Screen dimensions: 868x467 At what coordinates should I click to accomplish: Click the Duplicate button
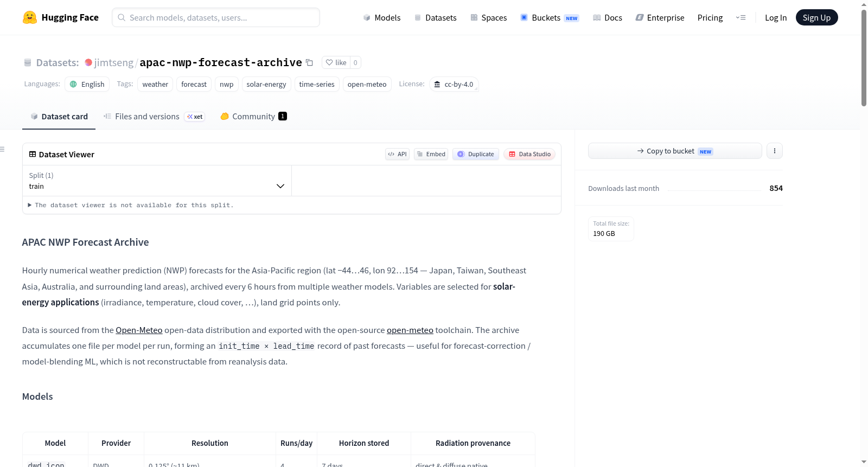tap(476, 154)
